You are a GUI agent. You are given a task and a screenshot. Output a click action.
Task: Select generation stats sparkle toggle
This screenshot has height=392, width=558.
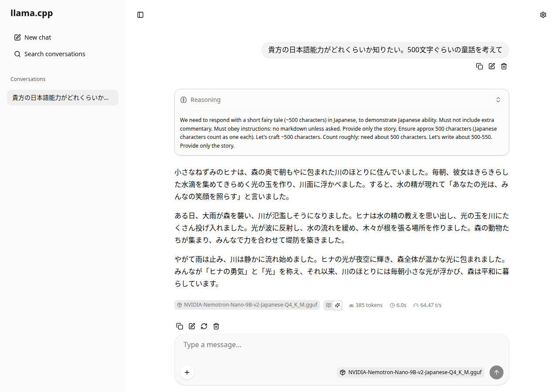tap(337, 305)
